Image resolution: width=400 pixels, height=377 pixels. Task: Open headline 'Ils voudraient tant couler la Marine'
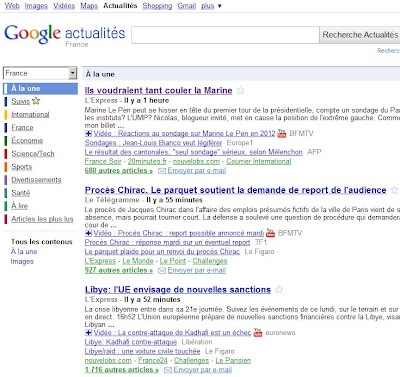[159, 90]
